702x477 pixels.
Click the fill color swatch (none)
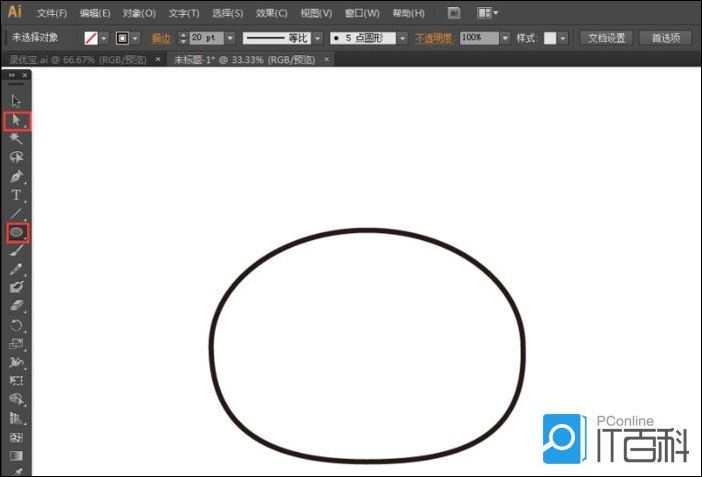click(91, 39)
